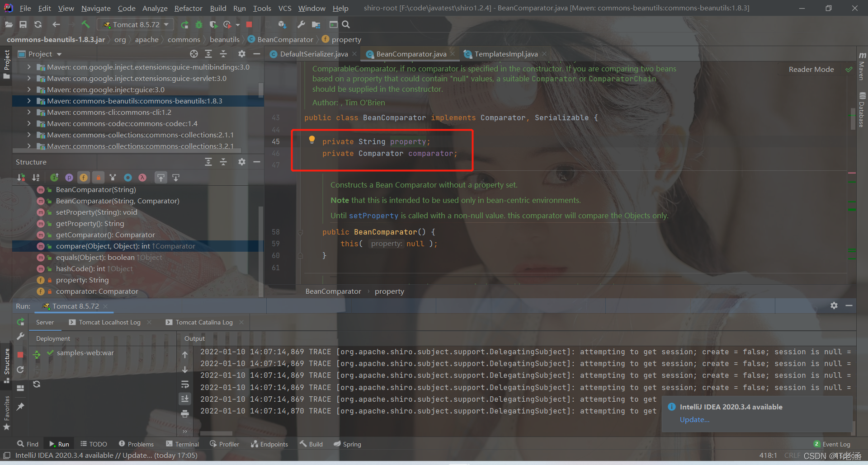
Task: Open VCS menu
Action: tap(285, 8)
